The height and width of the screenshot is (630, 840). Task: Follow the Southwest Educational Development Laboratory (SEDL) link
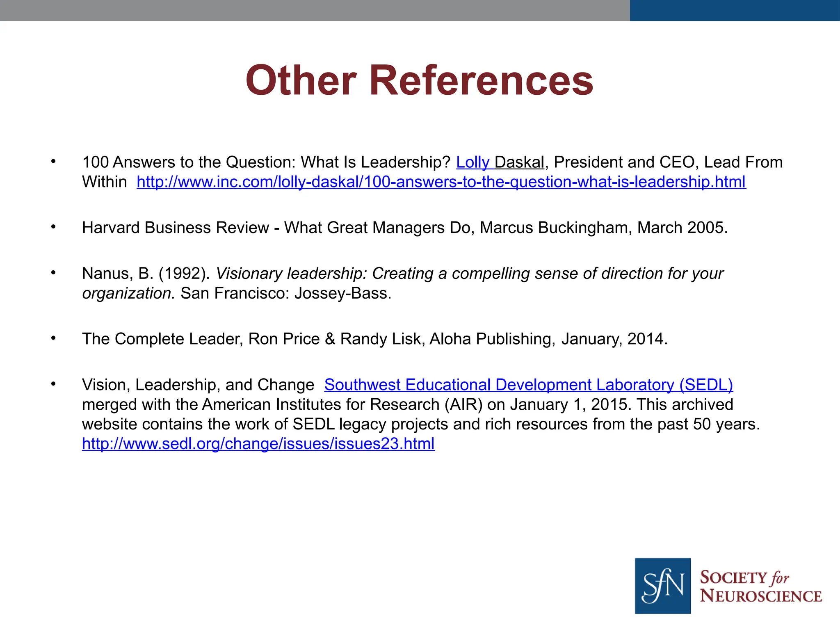528,385
